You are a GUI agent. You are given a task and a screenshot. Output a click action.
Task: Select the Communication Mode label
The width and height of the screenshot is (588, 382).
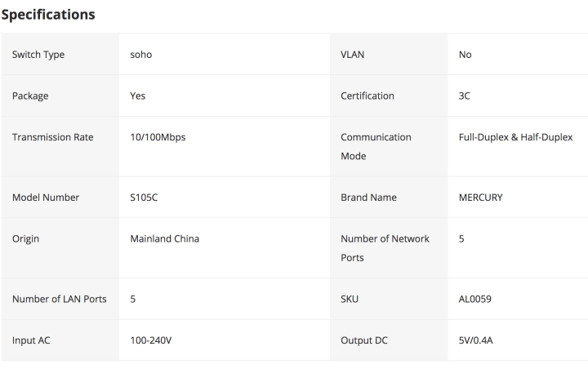coord(376,146)
